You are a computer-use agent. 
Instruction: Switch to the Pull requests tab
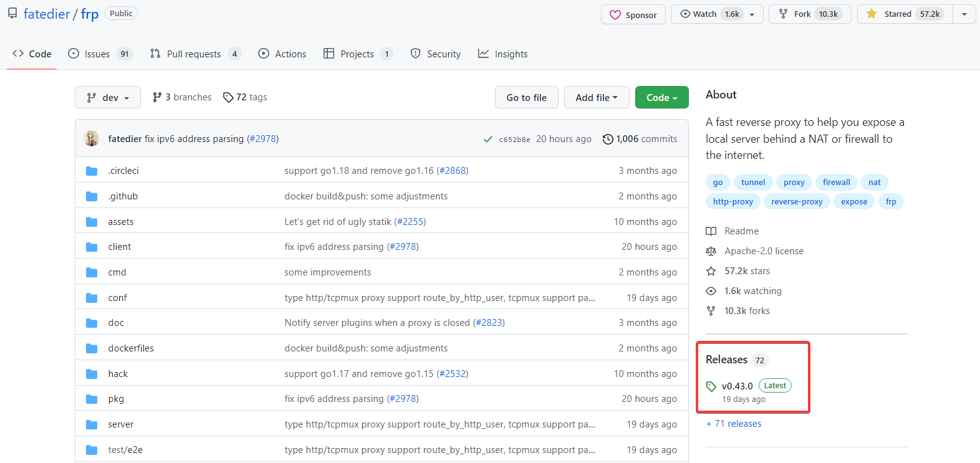[195, 54]
